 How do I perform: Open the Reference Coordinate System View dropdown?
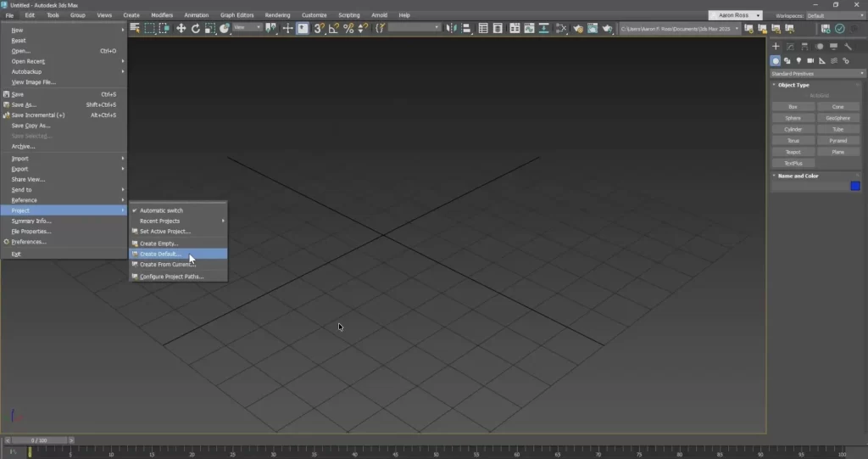click(x=248, y=28)
